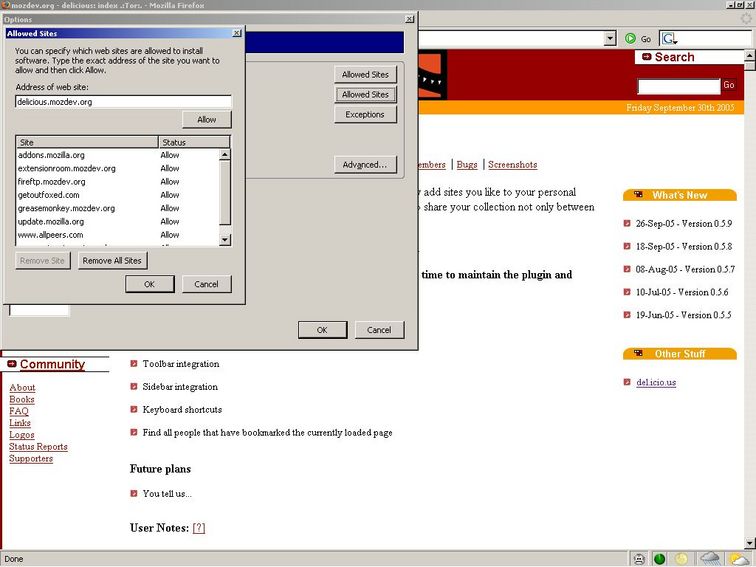Click the mozdev search input field

coord(679,87)
